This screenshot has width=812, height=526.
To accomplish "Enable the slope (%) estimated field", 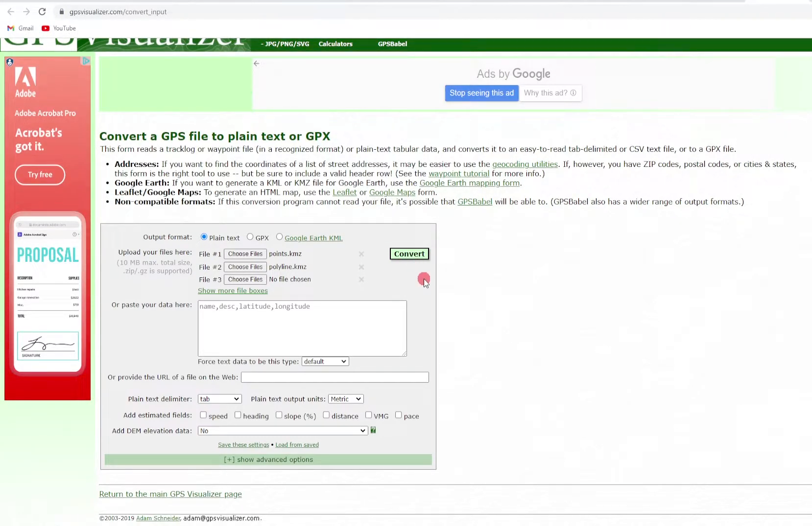I will [x=279, y=415].
